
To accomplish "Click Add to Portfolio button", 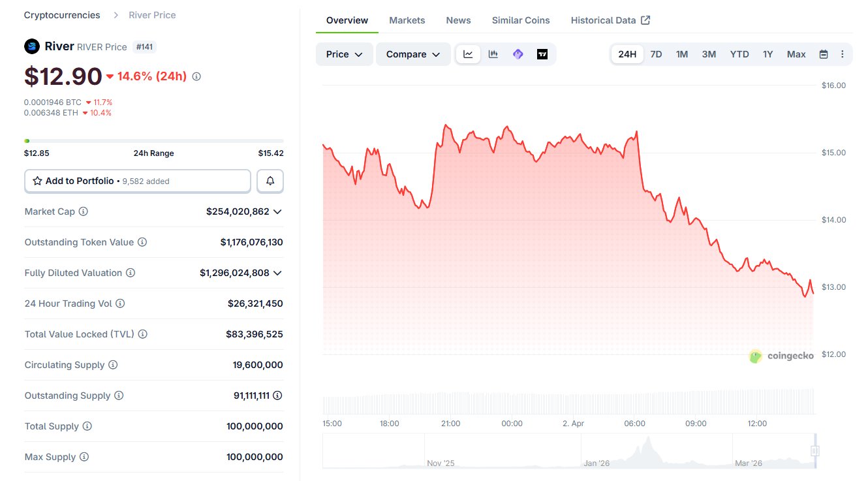I will tap(137, 181).
